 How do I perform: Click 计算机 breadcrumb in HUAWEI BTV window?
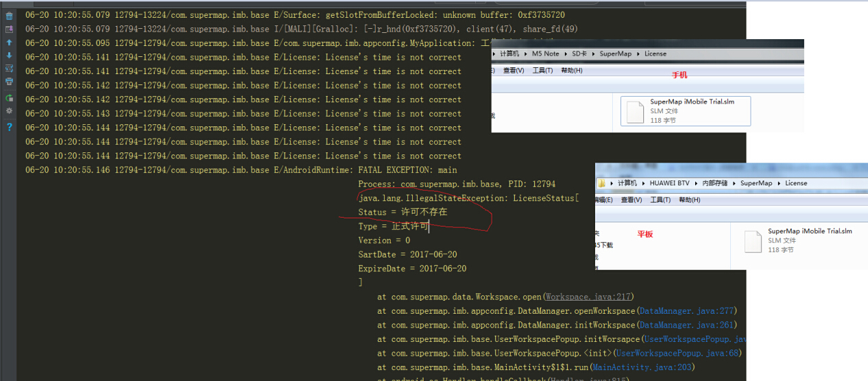coord(627,183)
